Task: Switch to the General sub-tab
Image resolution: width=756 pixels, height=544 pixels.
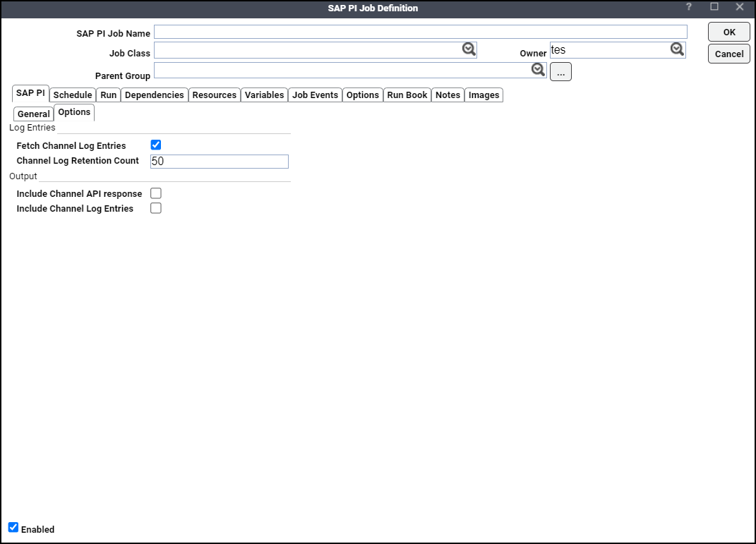Action: tap(34, 114)
